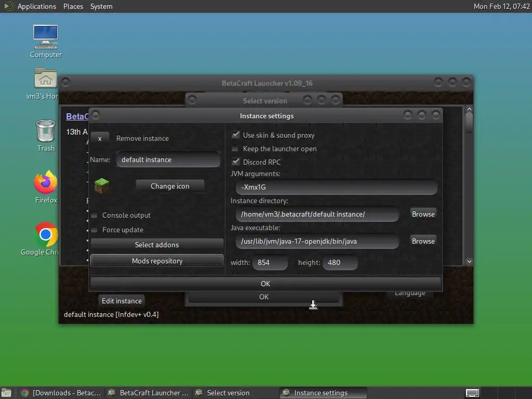Enable Console output checkbox
532x399 pixels.
(95, 215)
